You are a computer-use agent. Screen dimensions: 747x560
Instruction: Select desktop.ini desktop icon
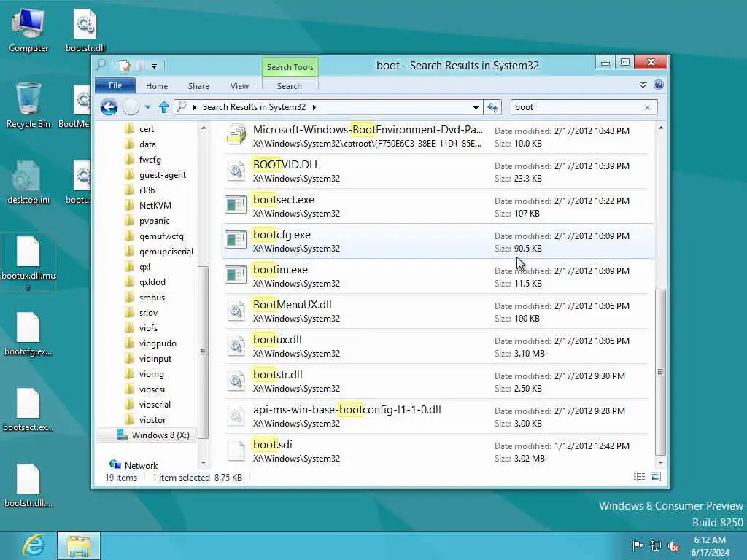pyautogui.click(x=28, y=182)
